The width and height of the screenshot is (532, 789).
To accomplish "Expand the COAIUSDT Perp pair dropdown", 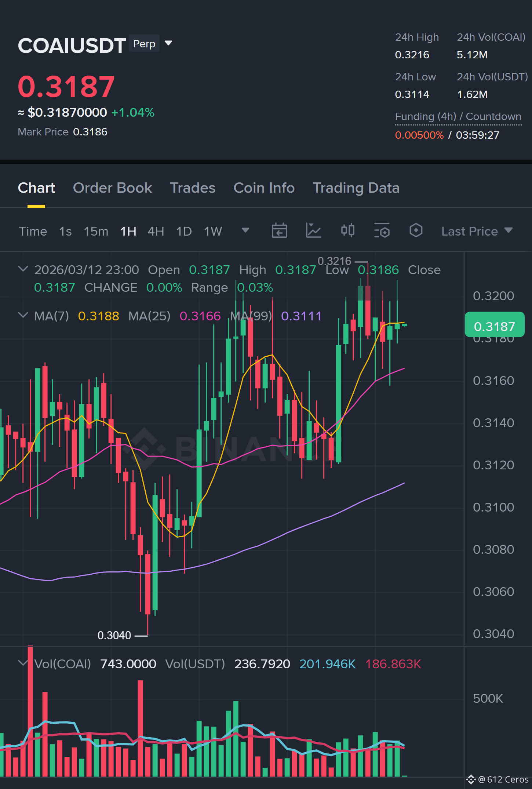I will coord(168,43).
